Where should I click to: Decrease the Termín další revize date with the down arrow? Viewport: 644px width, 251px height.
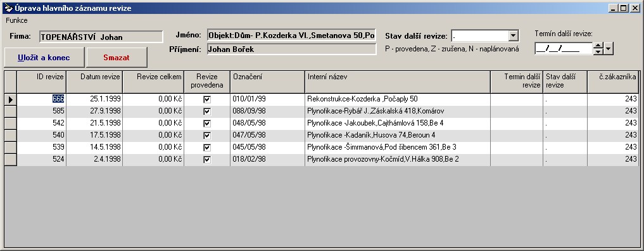(598, 51)
